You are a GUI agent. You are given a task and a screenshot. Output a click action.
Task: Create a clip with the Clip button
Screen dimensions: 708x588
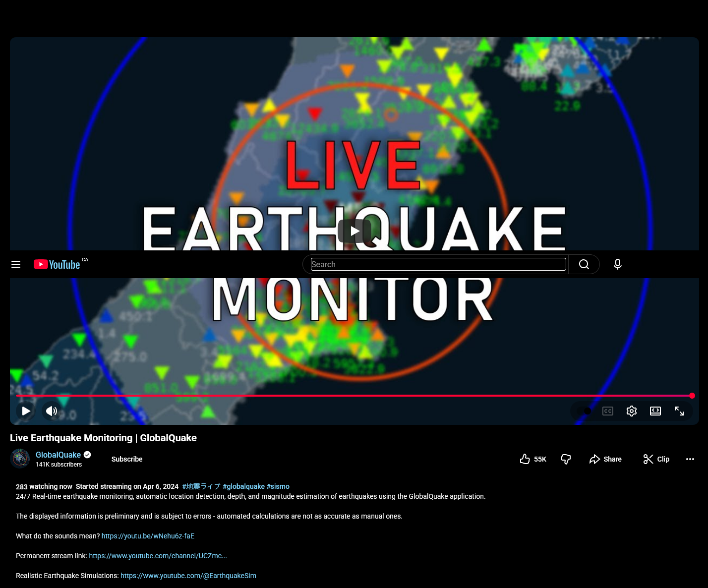[656, 459]
